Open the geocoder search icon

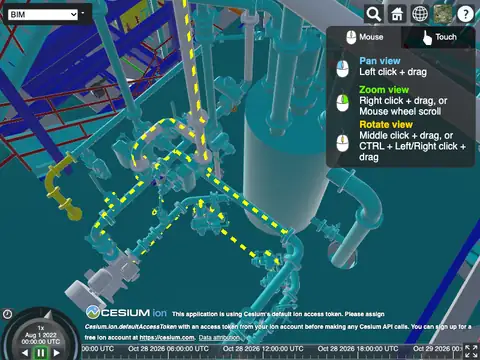click(x=374, y=14)
